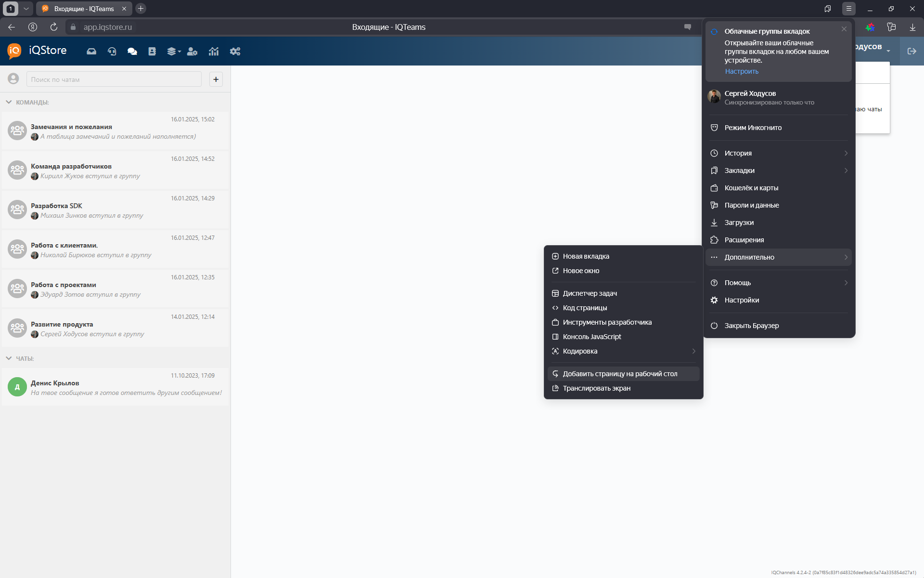Open 'Диспетчер задач' from the submenu

[x=624, y=293]
